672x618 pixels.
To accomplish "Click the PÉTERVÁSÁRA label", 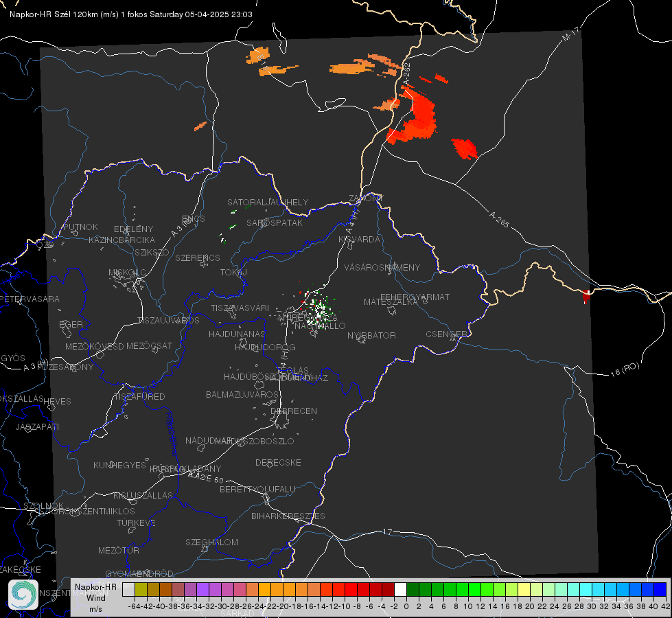I will tap(30, 299).
